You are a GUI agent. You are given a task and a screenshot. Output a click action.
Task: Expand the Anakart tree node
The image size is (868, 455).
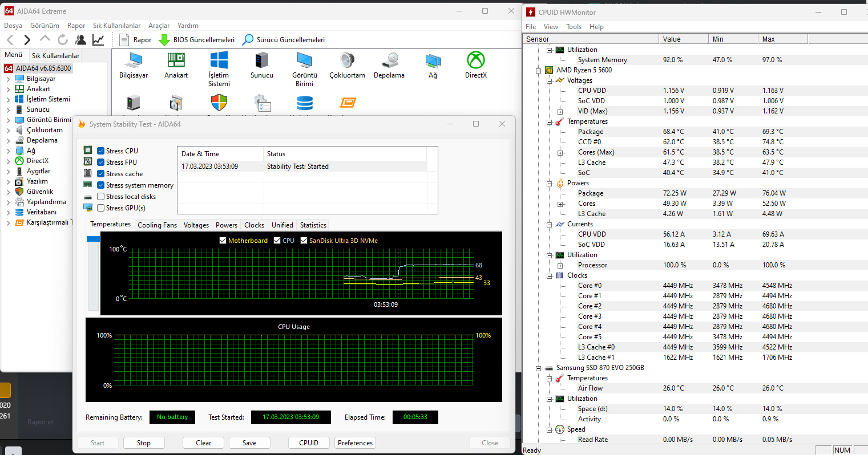click(8, 89)
